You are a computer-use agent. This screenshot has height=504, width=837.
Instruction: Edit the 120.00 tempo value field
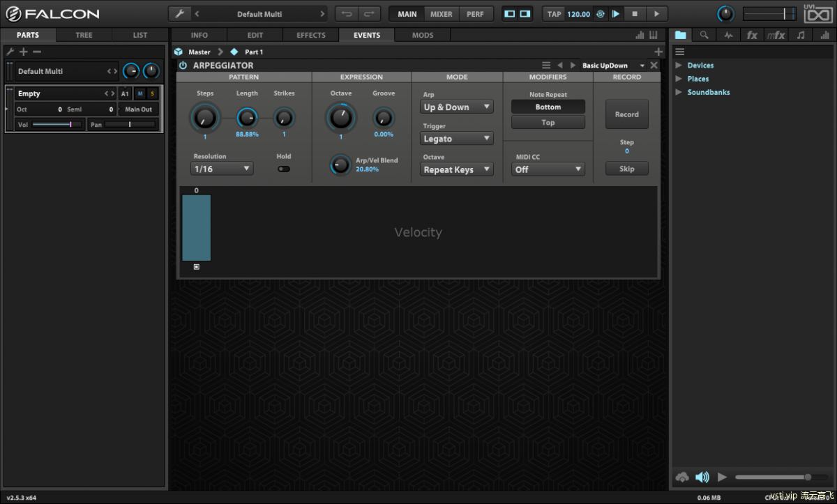[578, 14]
